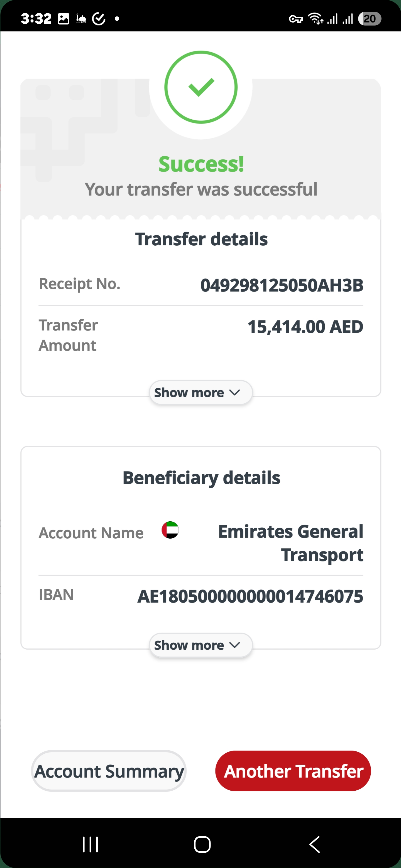The image size is (401, 868).
Task: Tap the prayer times mosque notification icon
Action: [81, 19]
